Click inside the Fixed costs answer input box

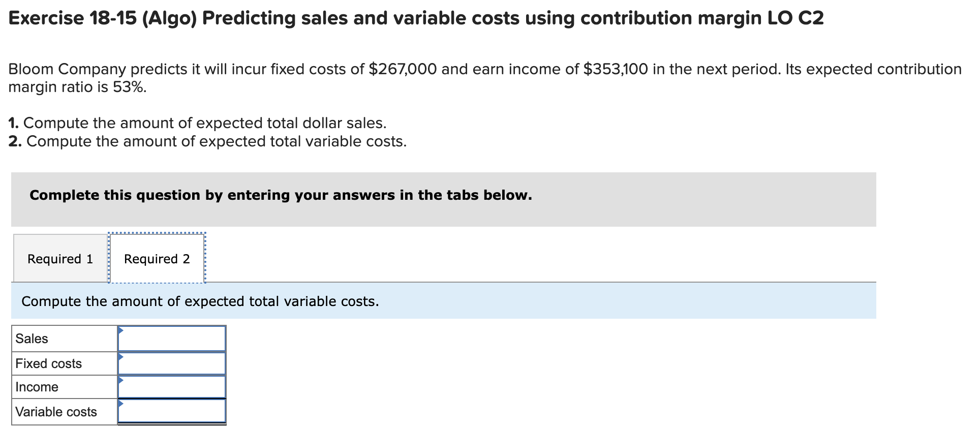tap(173, 362)
